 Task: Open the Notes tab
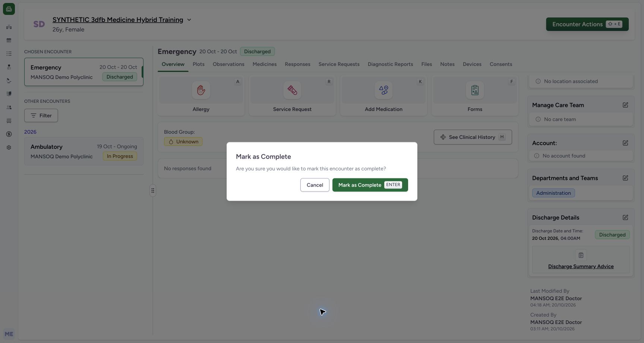click(x=447, y=64)
